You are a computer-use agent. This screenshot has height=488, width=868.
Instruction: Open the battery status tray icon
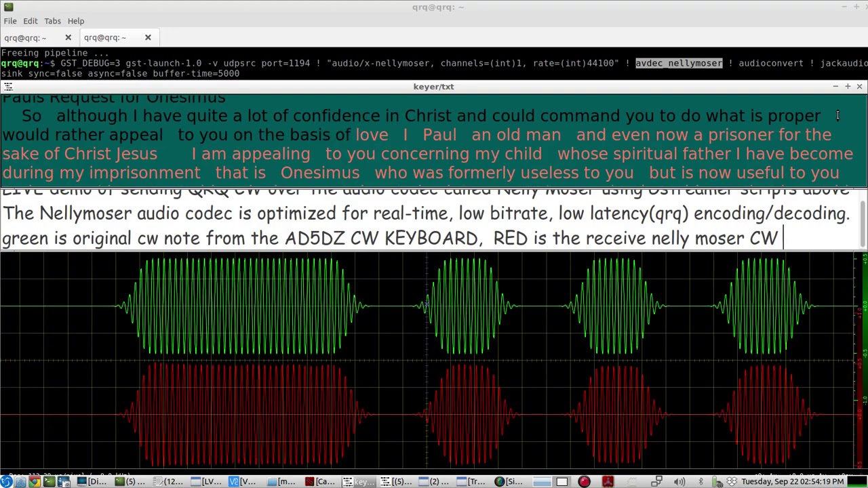pyautogui.click(x=716, y=481)
